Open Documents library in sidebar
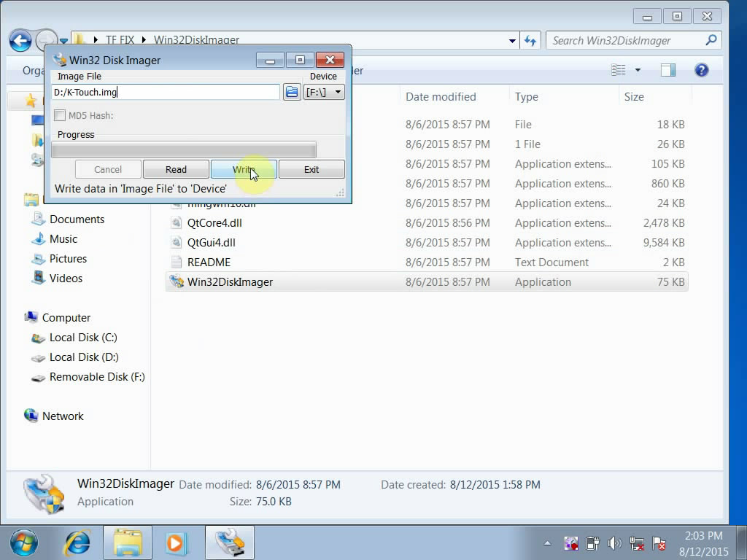This screenshot has height=560, width=747. pos(77,219)
